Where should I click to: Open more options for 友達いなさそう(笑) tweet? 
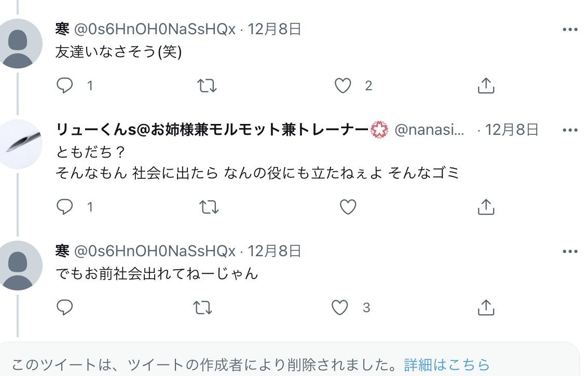(x=570, y=30)
